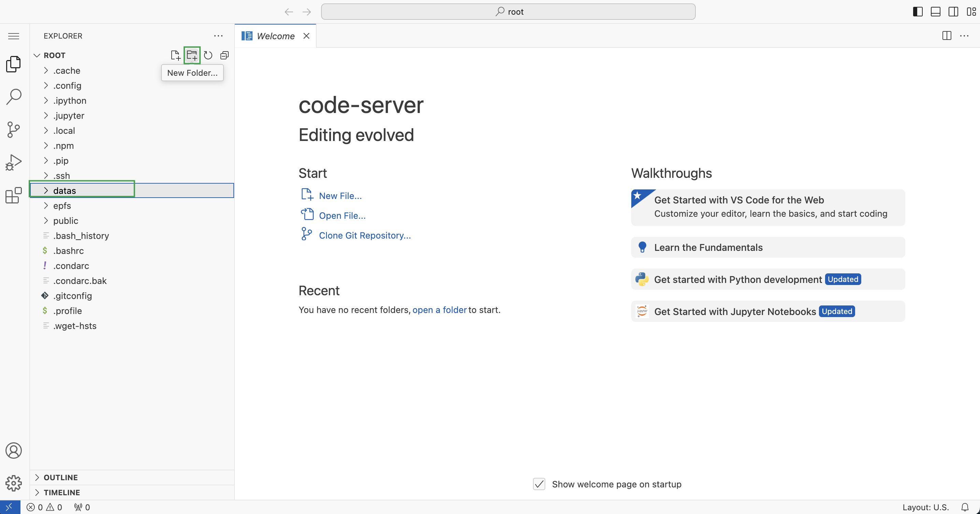The width and height of the screenshot is (980, 514).
Task: Open the .bash_history file
Action: point(132,236)
